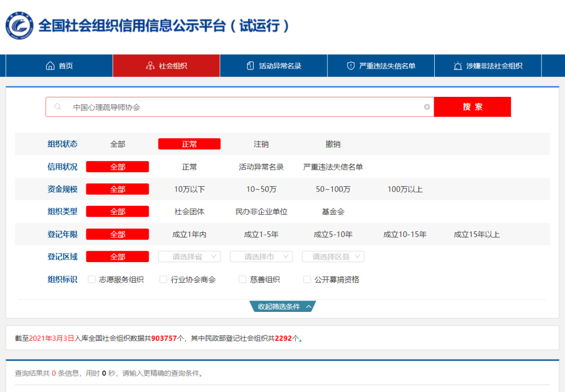Select 全部 for 组织类型
Screen dimensions: 565x392
118,211
